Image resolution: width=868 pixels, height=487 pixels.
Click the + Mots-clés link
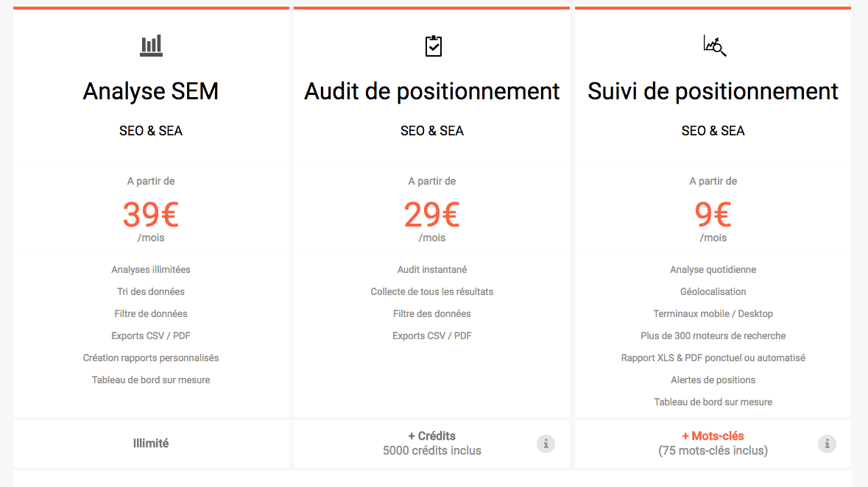(x=713, y=436)
